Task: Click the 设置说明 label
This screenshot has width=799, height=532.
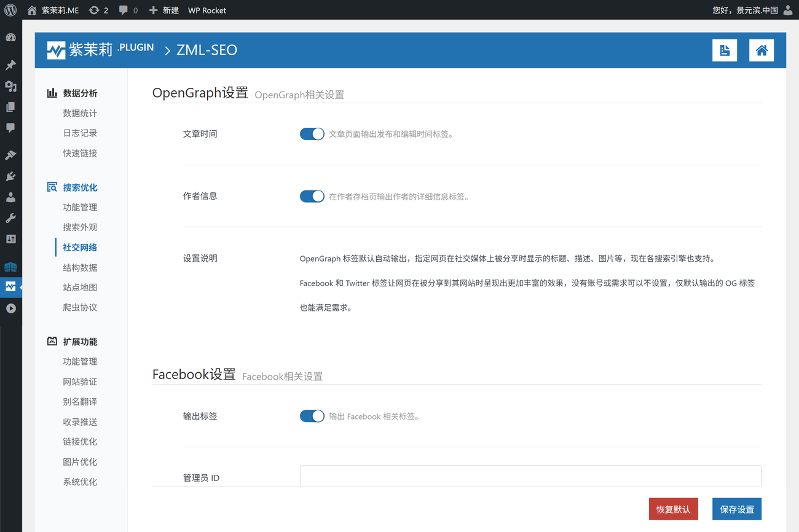Action: pos(200,258)
